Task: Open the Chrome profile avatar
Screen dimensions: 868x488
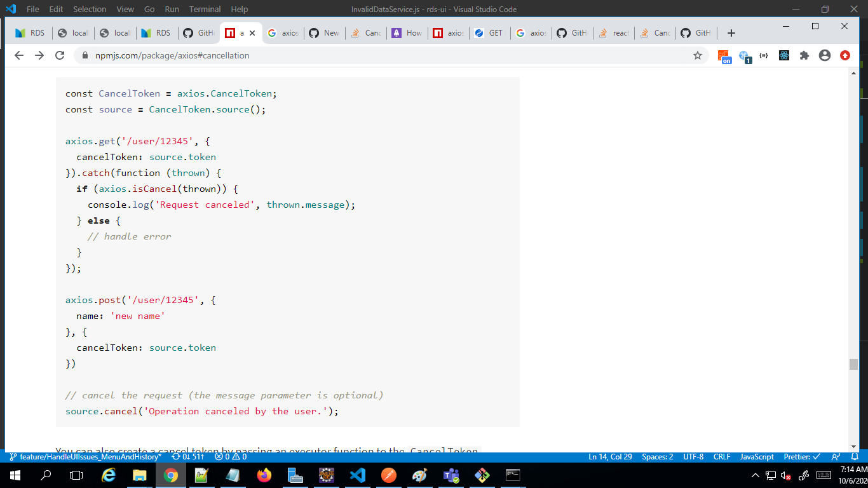Action: point(825,55)
